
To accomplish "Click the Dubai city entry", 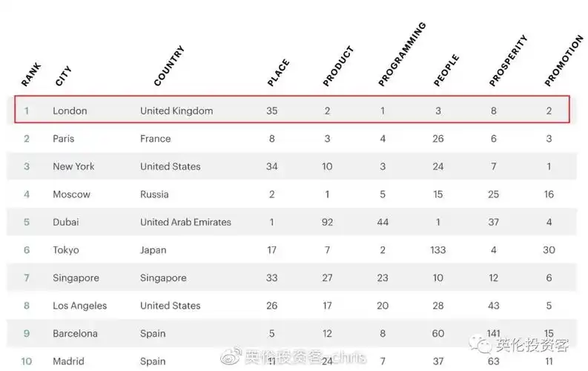I will tap(66, 222).
